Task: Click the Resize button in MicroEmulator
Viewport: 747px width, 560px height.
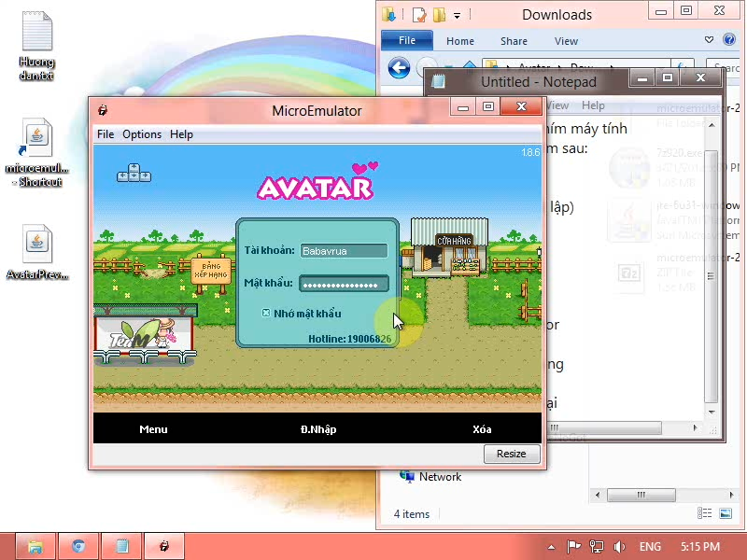Action: coord(512,454)
